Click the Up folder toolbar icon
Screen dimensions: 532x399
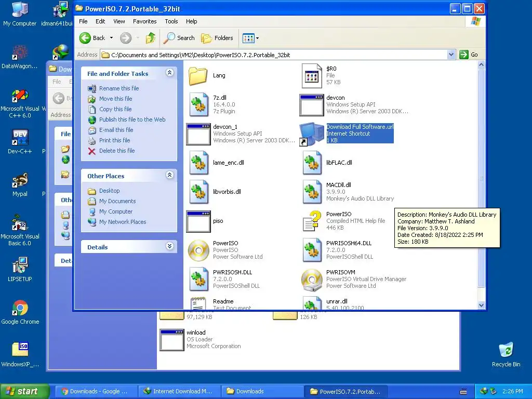(x=151, y=38)
